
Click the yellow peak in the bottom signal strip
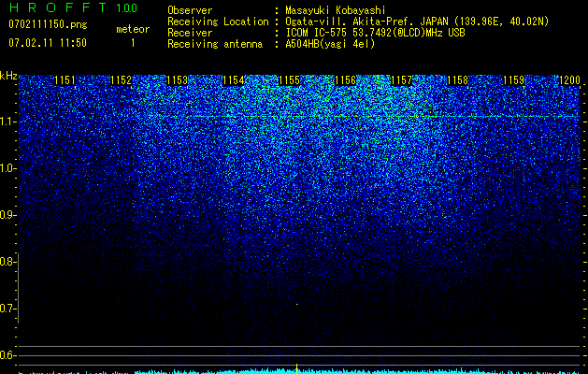(296, 368)
